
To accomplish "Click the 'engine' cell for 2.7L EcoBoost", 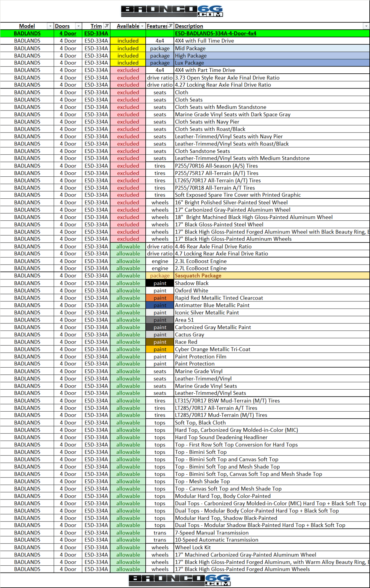I will coord(160,268).
